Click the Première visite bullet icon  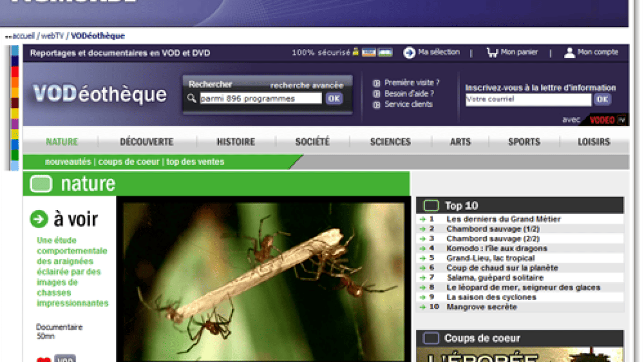point(377,83)
